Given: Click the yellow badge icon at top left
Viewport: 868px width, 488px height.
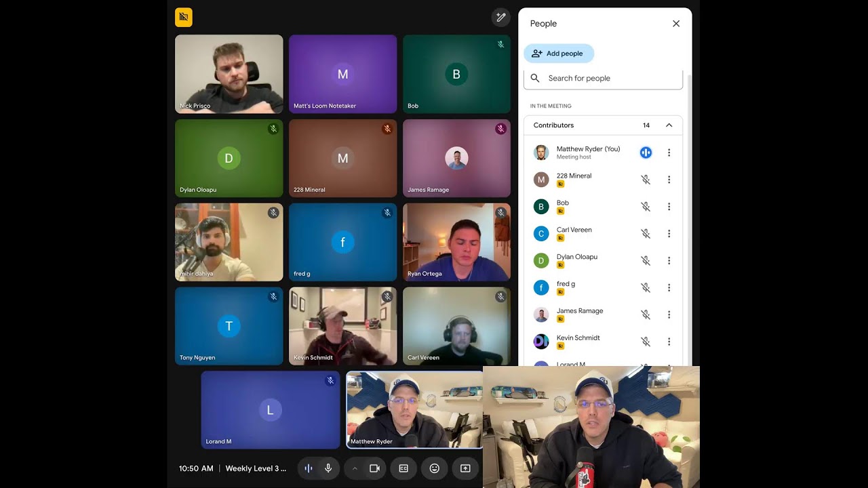Looking at the screenshot, I should [x=184, y=17].
